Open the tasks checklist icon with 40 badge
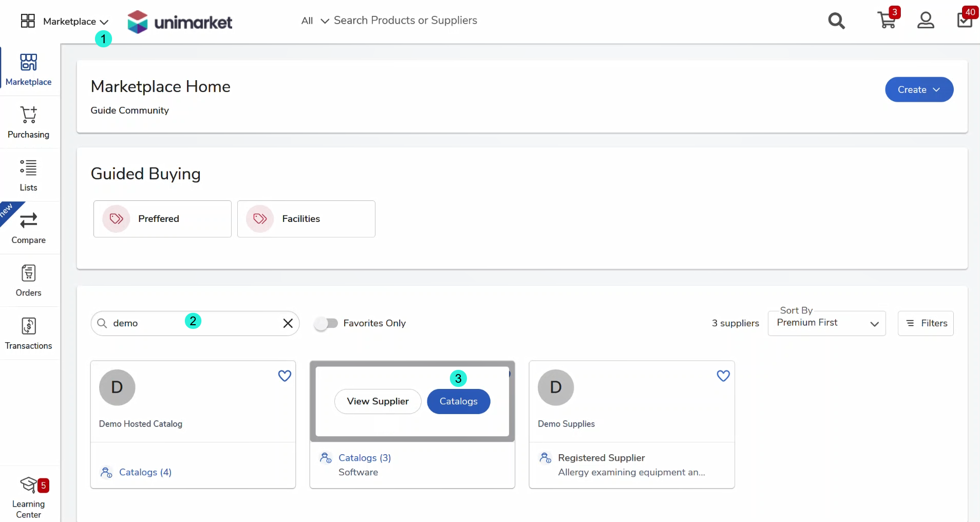980x522 pixels. 965,21
